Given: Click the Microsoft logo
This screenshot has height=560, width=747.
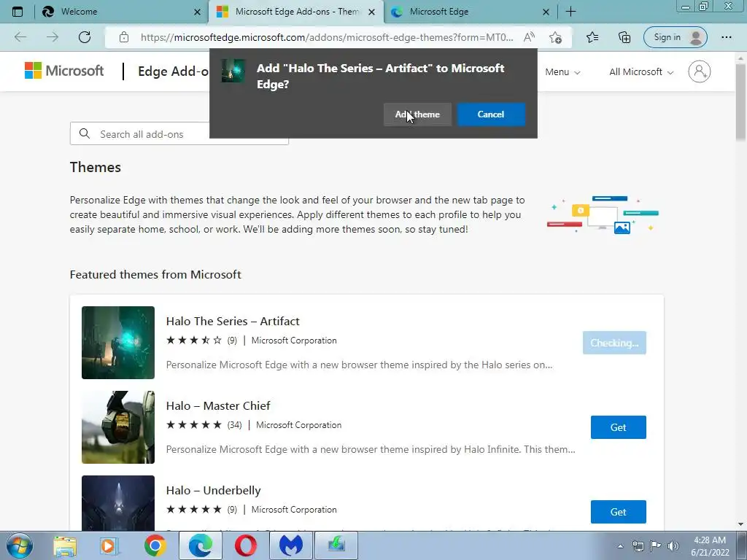Looking at the screenshot, I should (x=64, y=71).
